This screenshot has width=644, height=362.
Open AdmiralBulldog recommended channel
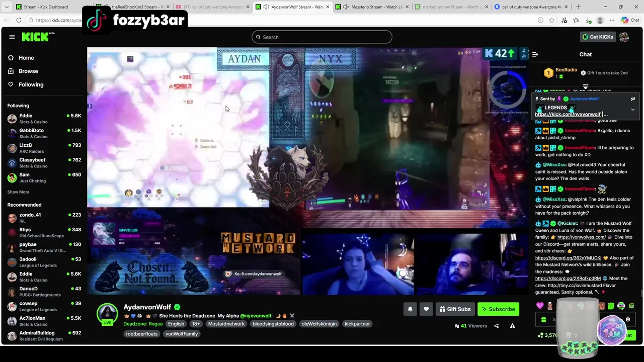coord(44,336)
